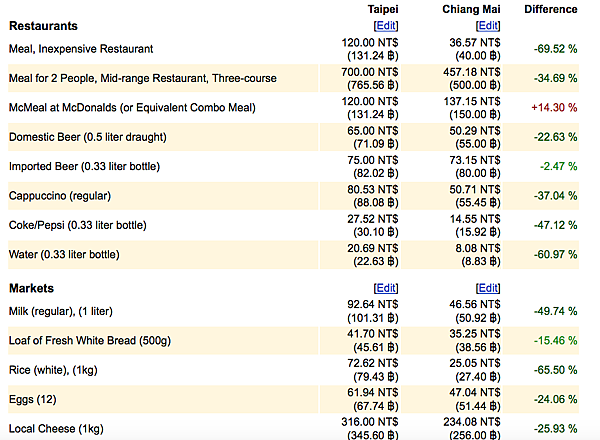The image size is (600, 440).
Task: Select the Taipei column header
Action: (383, 10)
